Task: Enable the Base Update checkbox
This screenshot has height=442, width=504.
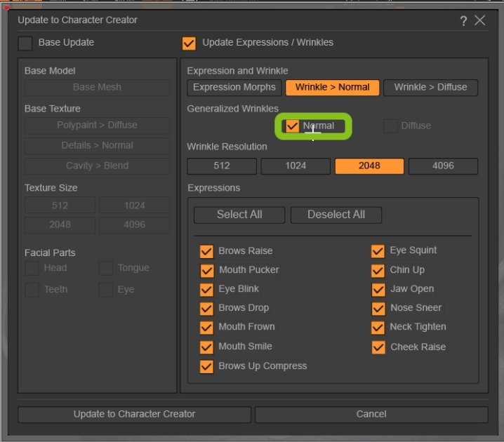Action: 25,43
